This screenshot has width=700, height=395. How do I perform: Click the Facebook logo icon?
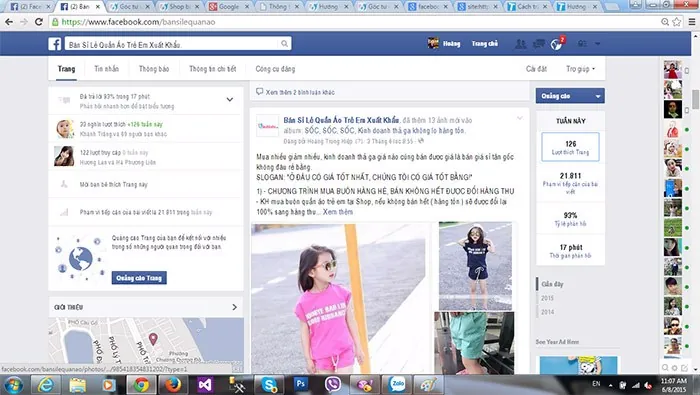point(54,44)
